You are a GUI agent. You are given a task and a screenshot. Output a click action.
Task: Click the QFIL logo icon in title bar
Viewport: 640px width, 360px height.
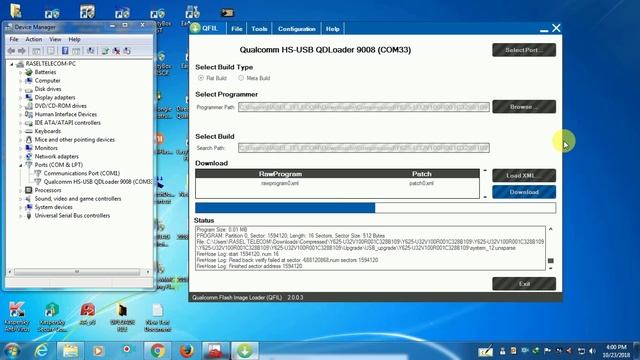196,28
